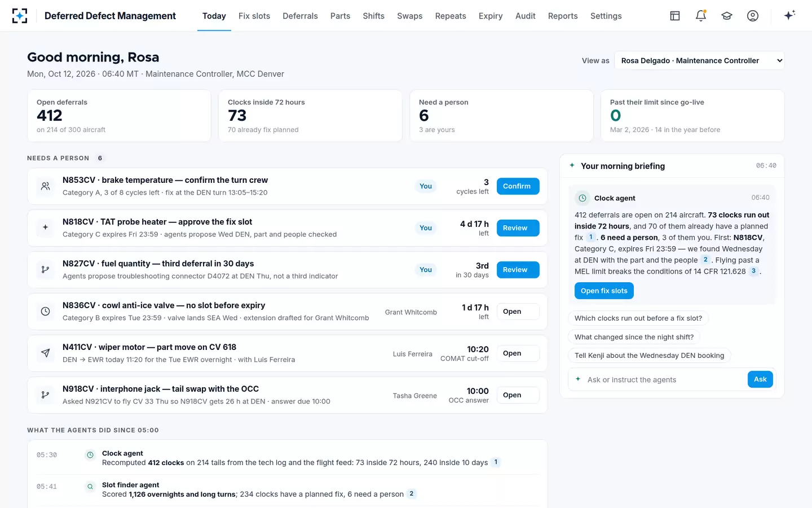Open the user account icon
Image resolution: width=812 pixels, height=508 pixels.
tap(753, 16)
